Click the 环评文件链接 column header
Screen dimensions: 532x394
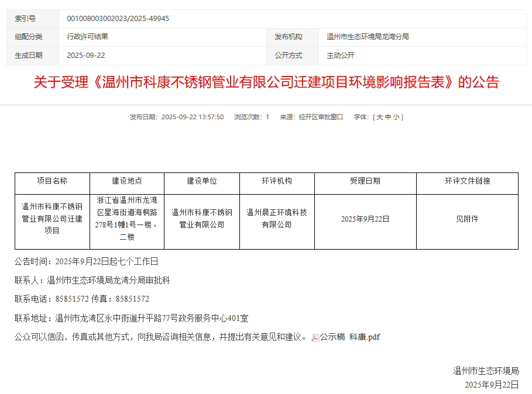tap(467, 181)
